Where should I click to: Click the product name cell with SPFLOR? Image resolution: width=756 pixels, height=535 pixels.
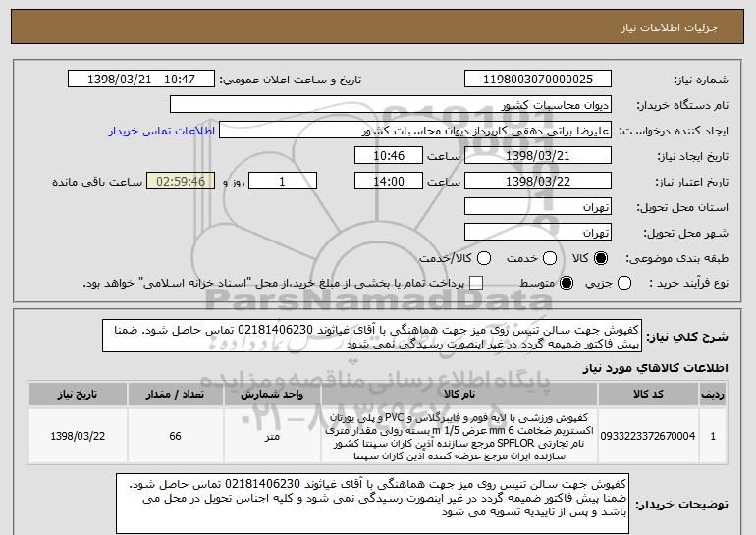click(459, 436)
